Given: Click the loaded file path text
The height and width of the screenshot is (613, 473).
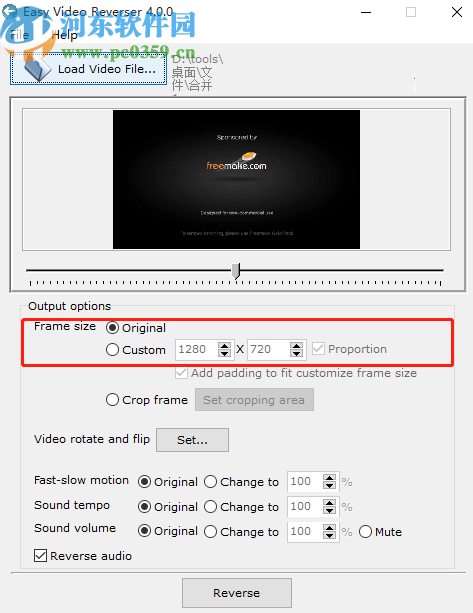Looking at the screenshot, I should (x=197, y=73).
